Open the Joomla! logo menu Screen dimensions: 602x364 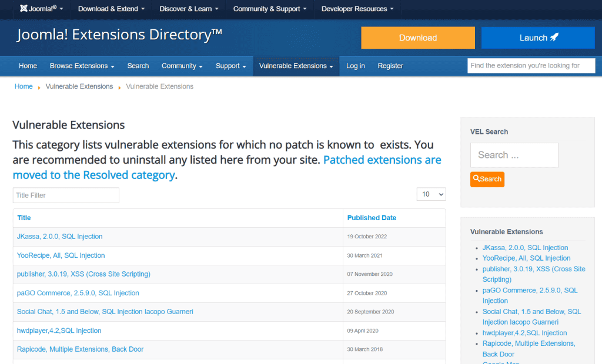pyautogui.click(x=42, y=9)
